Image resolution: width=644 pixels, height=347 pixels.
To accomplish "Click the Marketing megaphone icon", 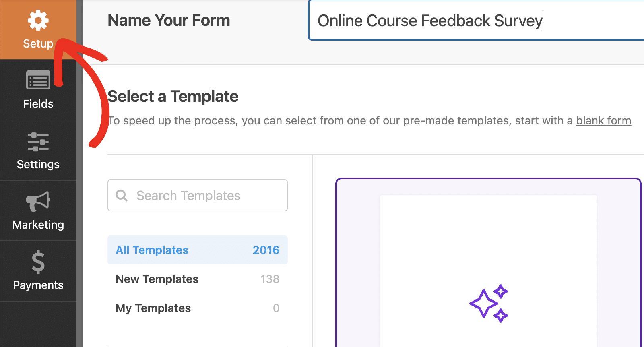I will (x=38, y=201).
